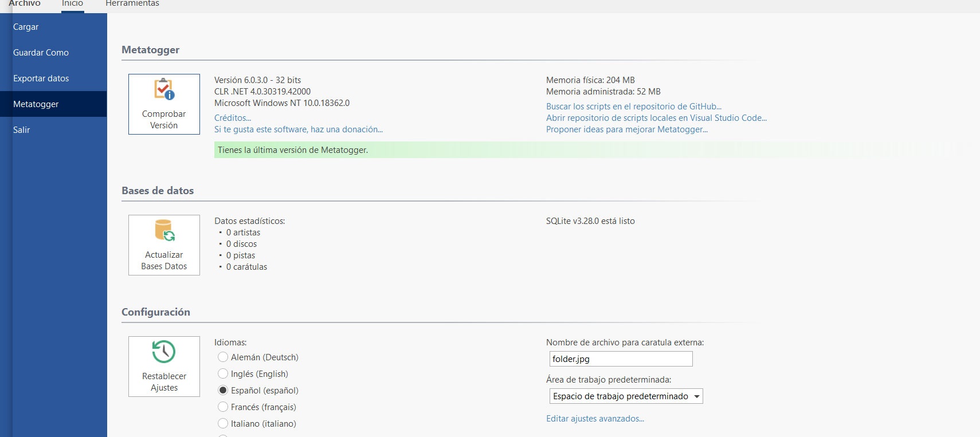This screenshot has width=980, height=437.
Task: Choose Salir in the sidebar
Action: [x=53, y=130]
